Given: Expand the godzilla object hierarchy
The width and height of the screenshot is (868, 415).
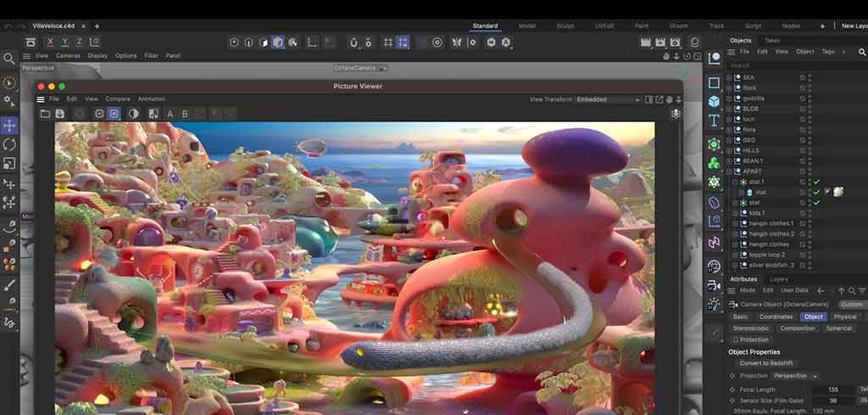Looking at the screenshot, I should click(728, 98).
